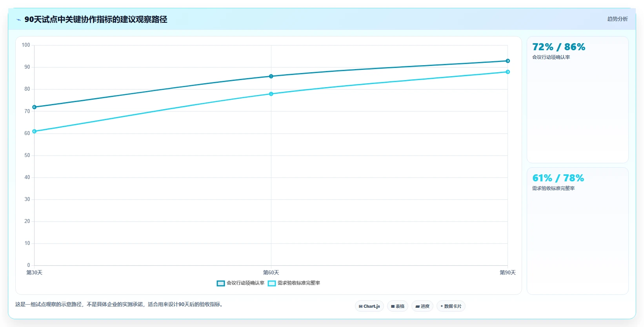Click the 需求验收标准完整率 legend label
Screen dimensions: 644x327
coord(299,283)
